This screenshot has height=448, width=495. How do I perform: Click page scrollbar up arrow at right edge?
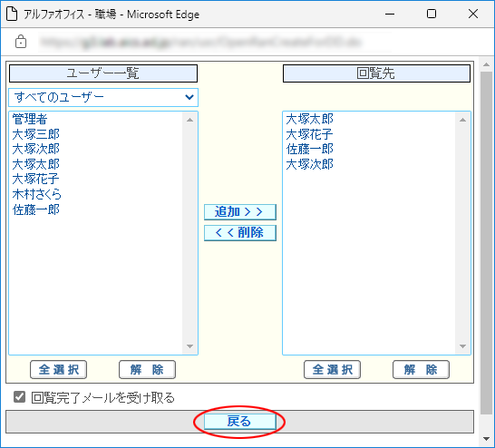487,64
